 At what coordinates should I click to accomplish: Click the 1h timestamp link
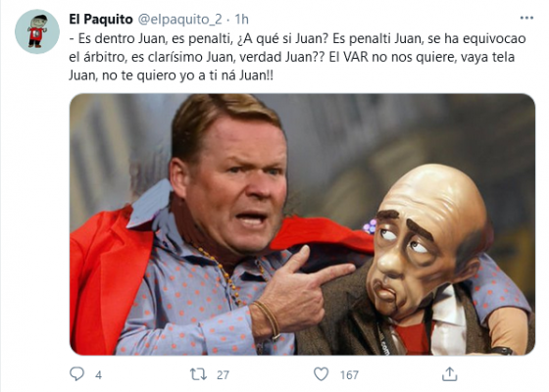(241, 20)
